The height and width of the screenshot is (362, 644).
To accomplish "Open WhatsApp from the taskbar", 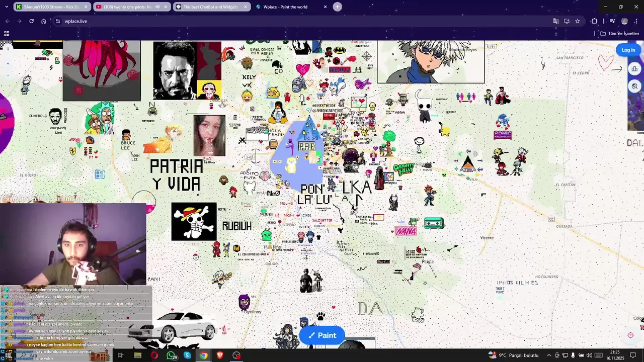I will tap(171, 355).
